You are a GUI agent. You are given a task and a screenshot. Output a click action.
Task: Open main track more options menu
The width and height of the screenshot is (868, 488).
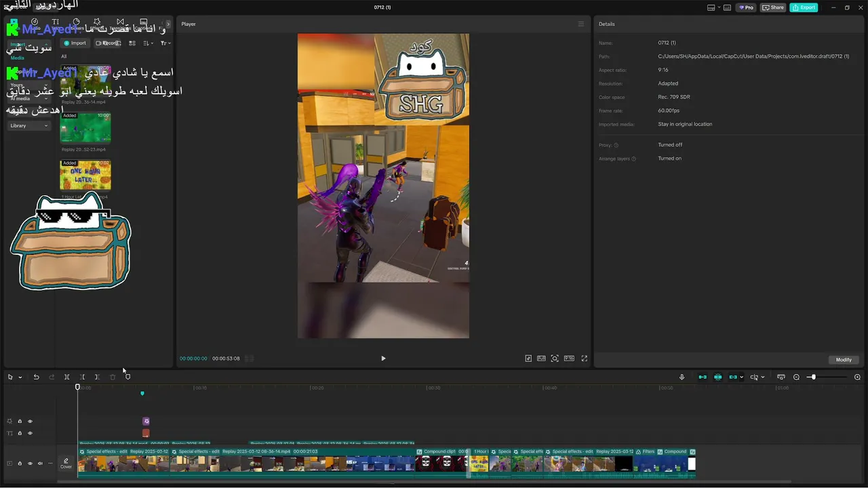[50, 464]
